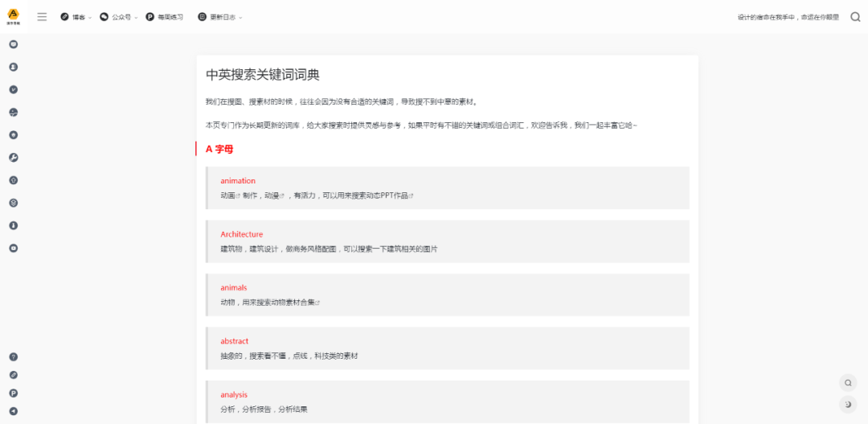
Task: Open the 动态PPT作品 link
Action: coord(390,196)
